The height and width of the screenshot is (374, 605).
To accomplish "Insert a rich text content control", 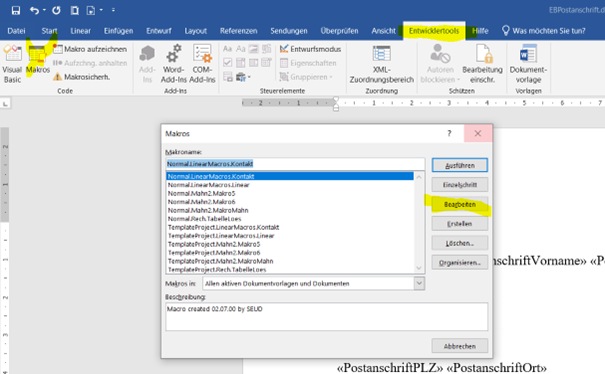I will click(x=228, y=49).
